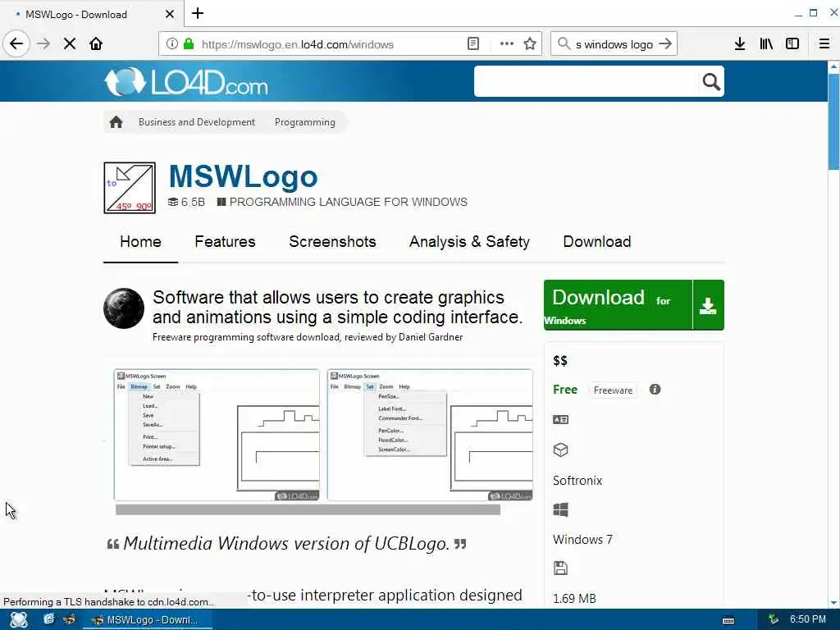
Task: Click the search bar go arrow
Action: (x=664, y=44)
